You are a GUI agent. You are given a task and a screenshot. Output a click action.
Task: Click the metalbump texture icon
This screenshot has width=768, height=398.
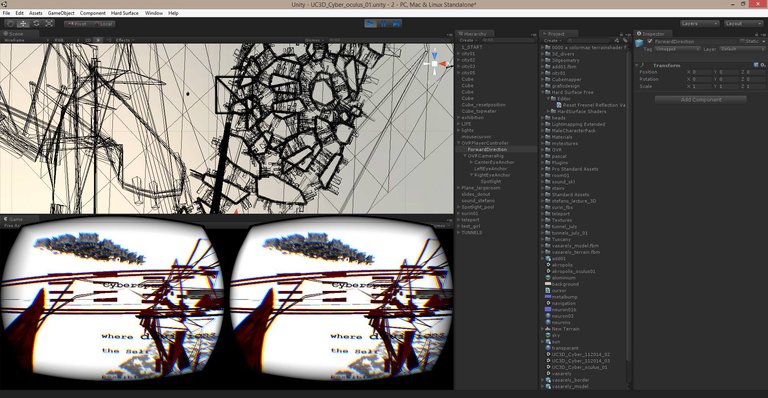(x=548, y=297)
